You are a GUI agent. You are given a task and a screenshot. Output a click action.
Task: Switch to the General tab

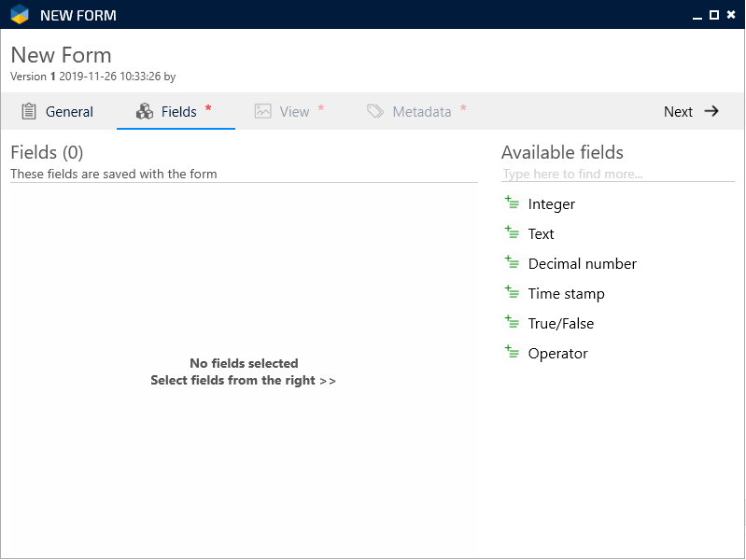click(58, 111)
